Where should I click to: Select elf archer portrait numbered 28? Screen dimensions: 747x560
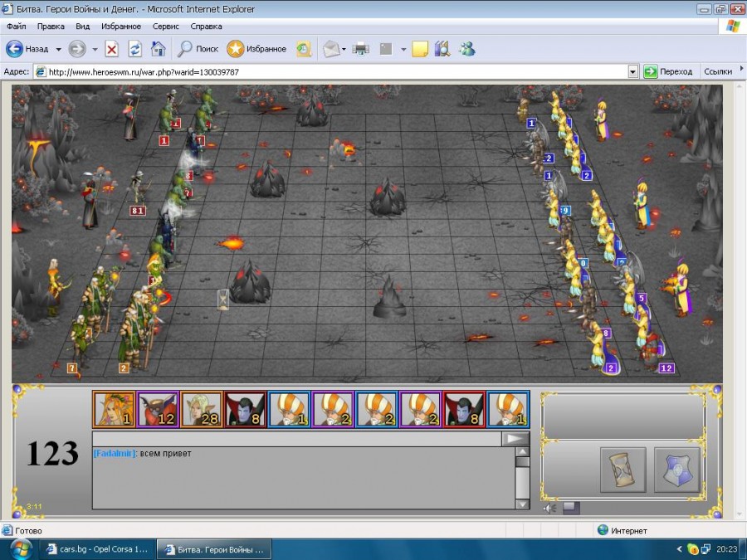pos(202,409)
